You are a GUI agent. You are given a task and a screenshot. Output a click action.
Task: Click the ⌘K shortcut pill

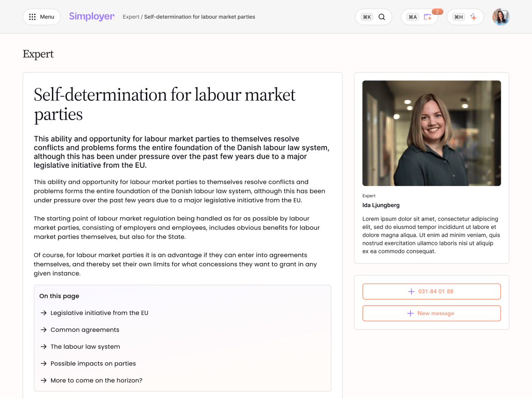367,16
